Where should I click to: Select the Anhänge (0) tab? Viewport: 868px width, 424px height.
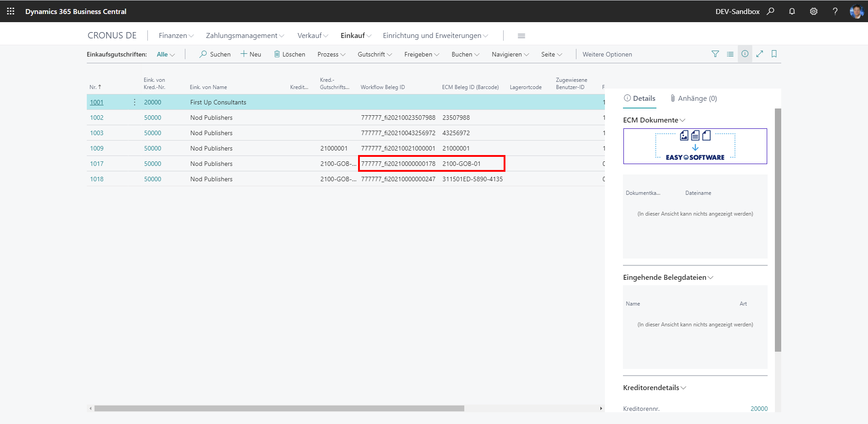[x=693, y=98]
